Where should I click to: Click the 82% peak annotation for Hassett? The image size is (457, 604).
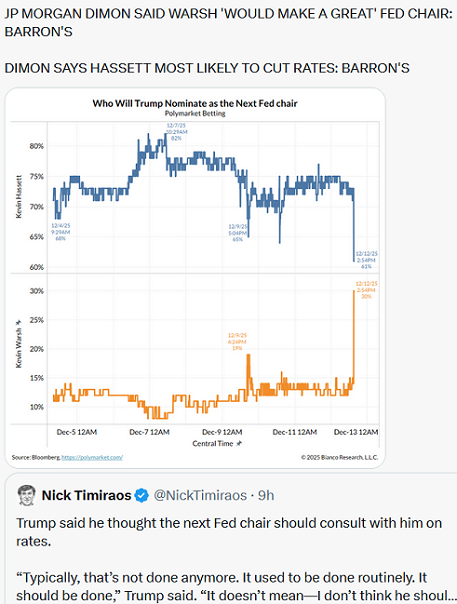[x=176, y=132]
